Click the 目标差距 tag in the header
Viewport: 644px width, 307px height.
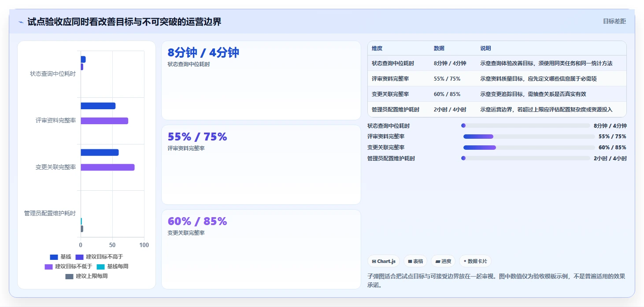[x=614, y=21]
